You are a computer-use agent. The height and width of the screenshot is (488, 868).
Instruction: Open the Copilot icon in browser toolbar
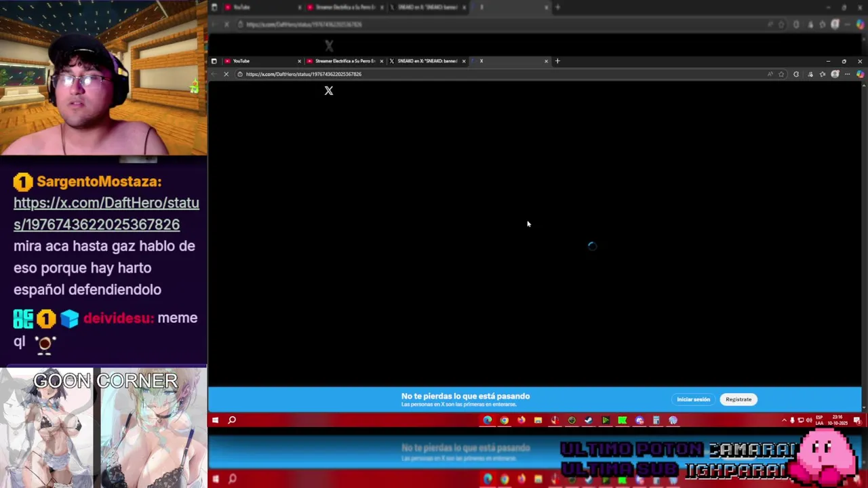[860, 74]
